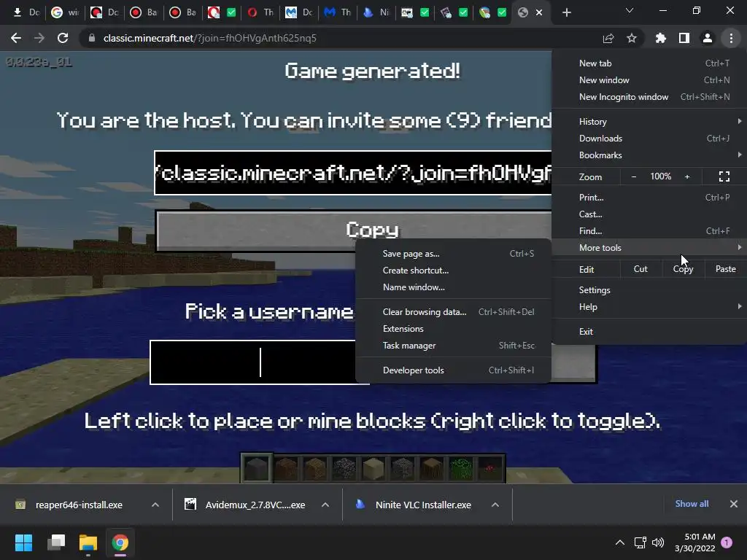747x560 pixels.
Task: Click the share page icon in address bar
Action: [608, 38]
